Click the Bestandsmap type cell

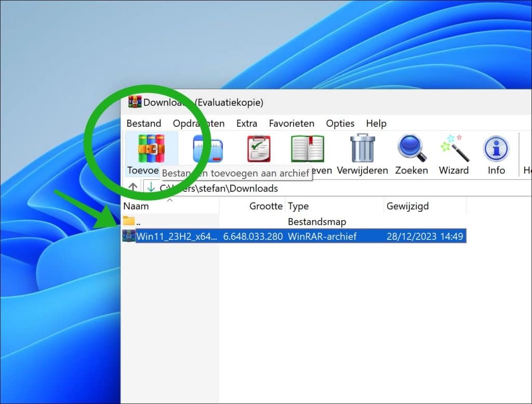(x=317, y=222)
